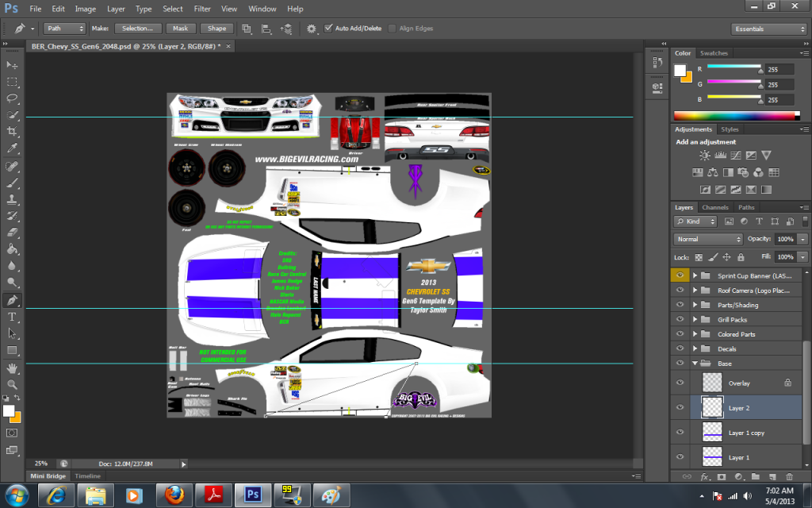Click the Shape button

click(x=216, y=29)
